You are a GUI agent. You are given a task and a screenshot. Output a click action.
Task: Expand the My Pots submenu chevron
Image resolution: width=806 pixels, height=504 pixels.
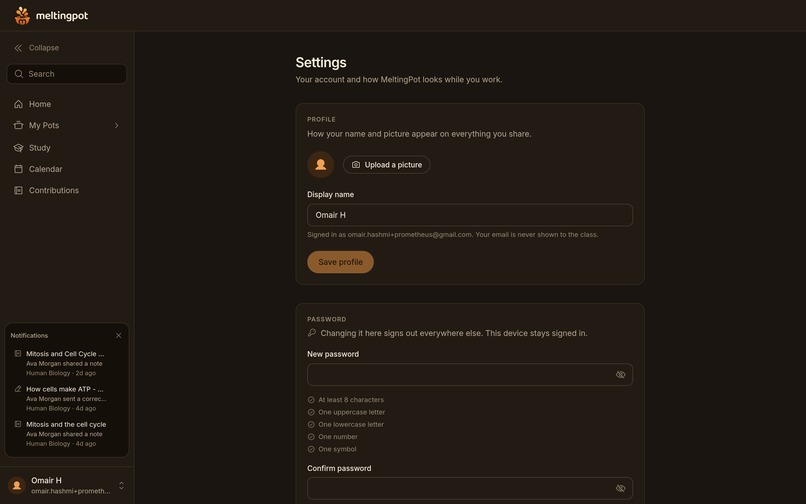(117, 125)
